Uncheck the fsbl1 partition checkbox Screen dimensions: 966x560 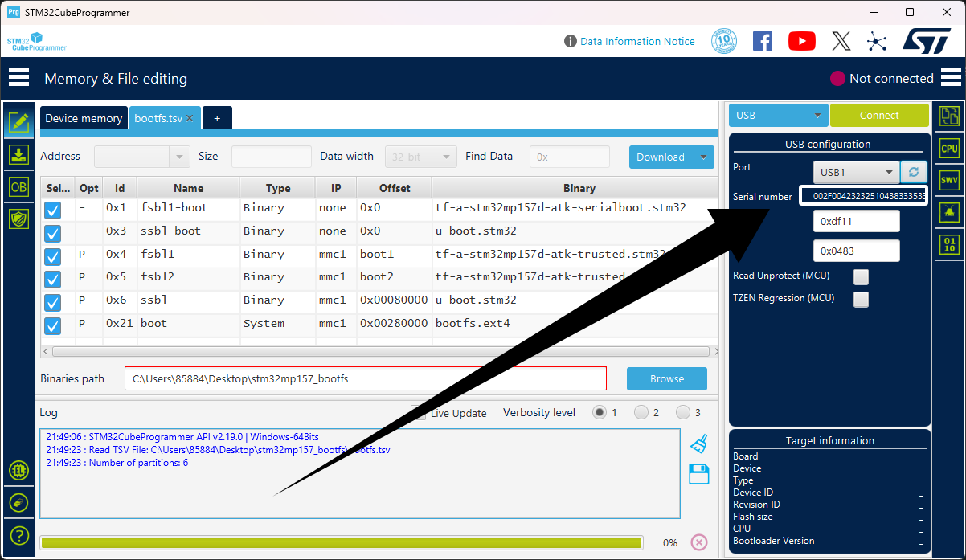52,257
